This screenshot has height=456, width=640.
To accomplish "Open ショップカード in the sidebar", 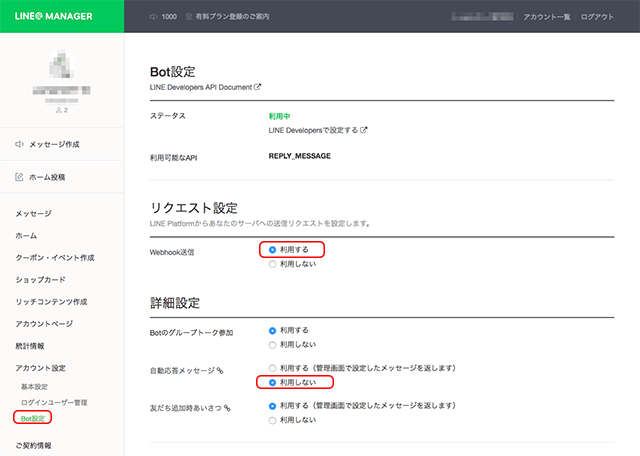I will coord(40,280).
